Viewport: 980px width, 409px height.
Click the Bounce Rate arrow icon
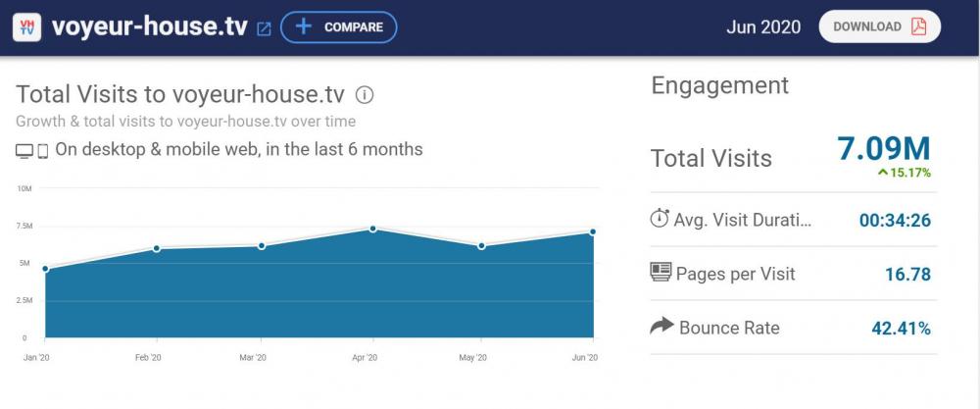click(x=661, y=326)
